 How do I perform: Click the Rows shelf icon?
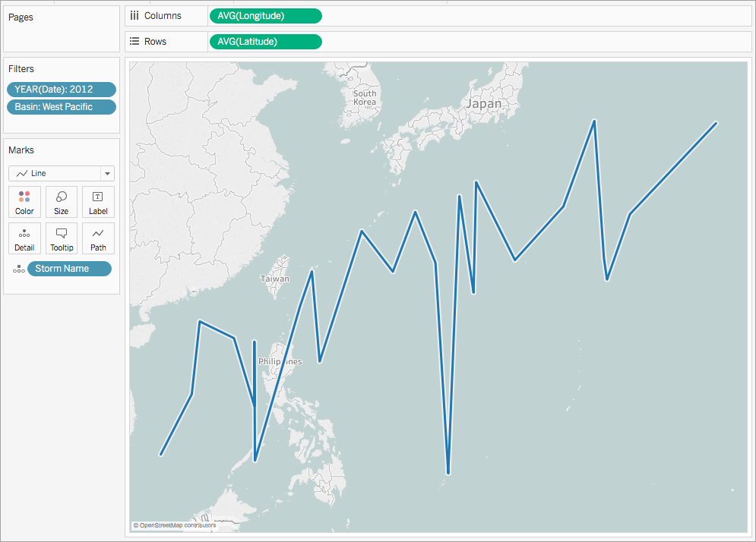click(134, 42)
